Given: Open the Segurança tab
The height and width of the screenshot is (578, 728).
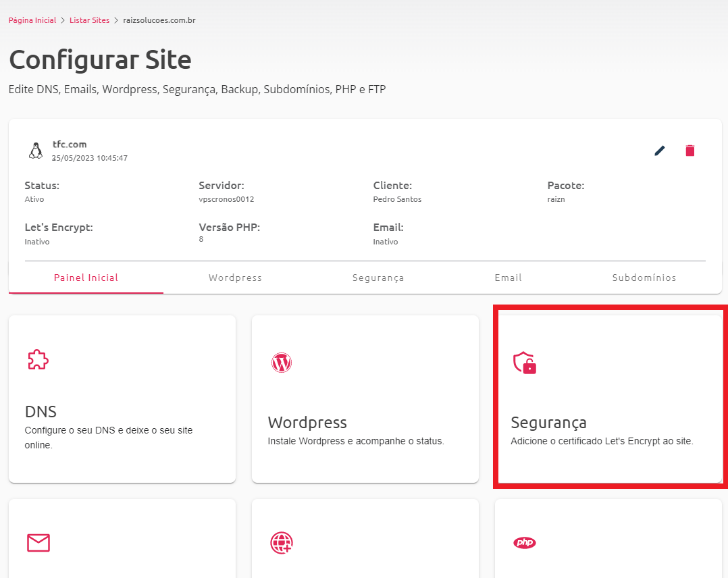Looking at the screenshot, I should (378, 278).
